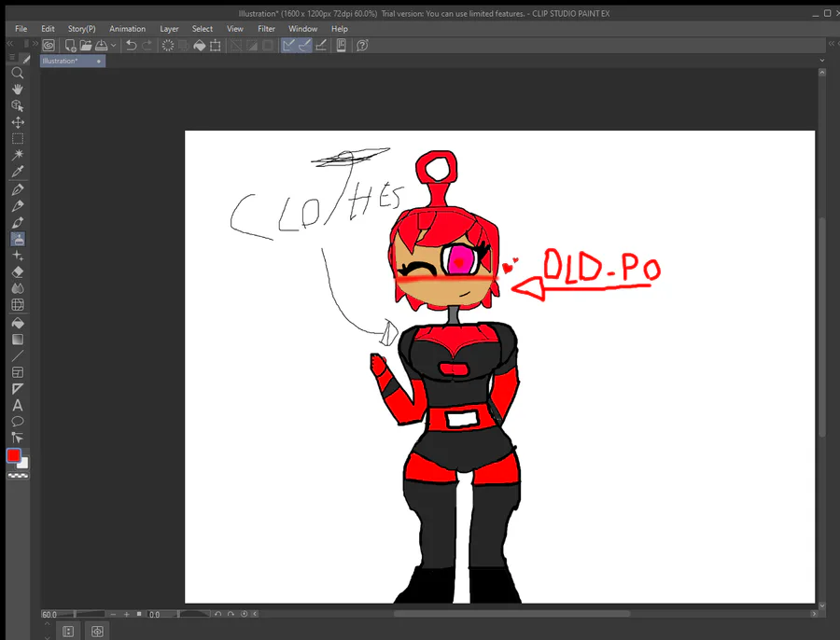Toggle Snap to Grid

(321, 46)
